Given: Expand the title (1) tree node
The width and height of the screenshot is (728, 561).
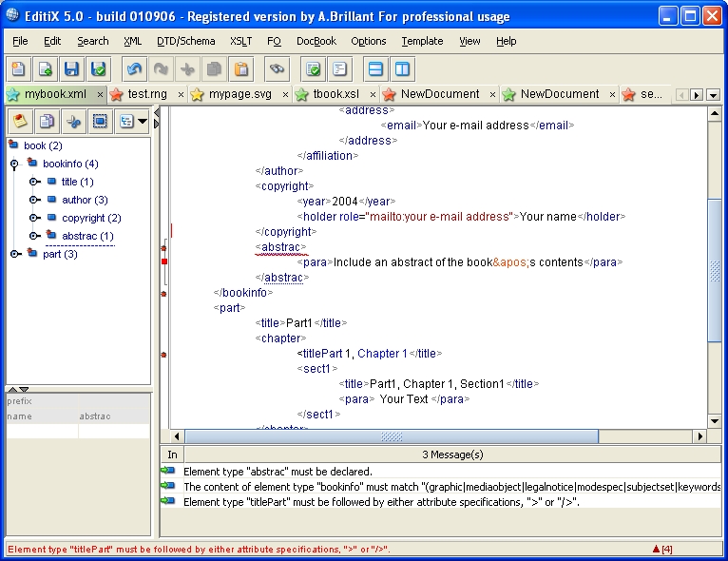Looking at the screenshot, I should [x=34, y=182].
